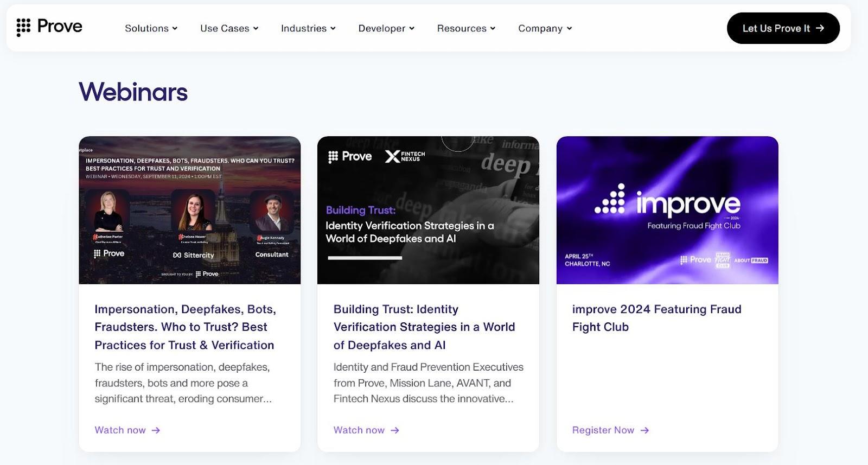Click the About Fraud logo in purple thumbnail
Screen dimensions: 868x465
pos(751,260)
